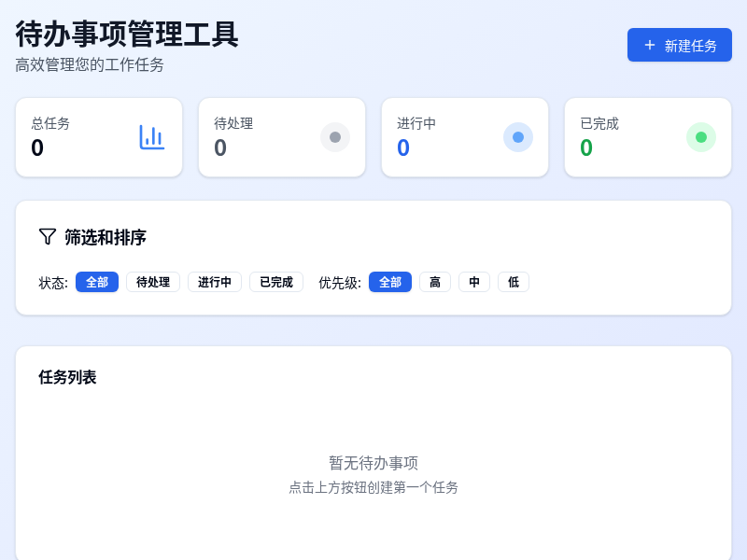The height and width of the screenshot is (560, 747).
Task: Click the blue dot icon in 进行中 card
Action: tap(518, 137)
